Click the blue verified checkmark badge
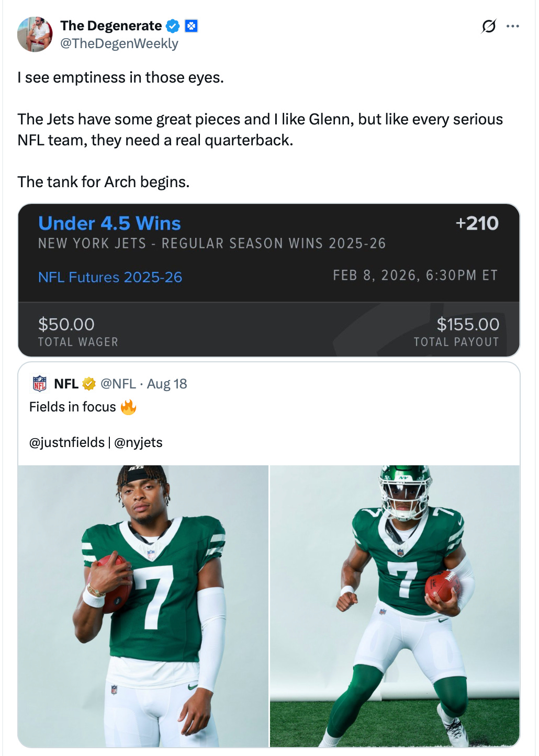 coord(173,26)
